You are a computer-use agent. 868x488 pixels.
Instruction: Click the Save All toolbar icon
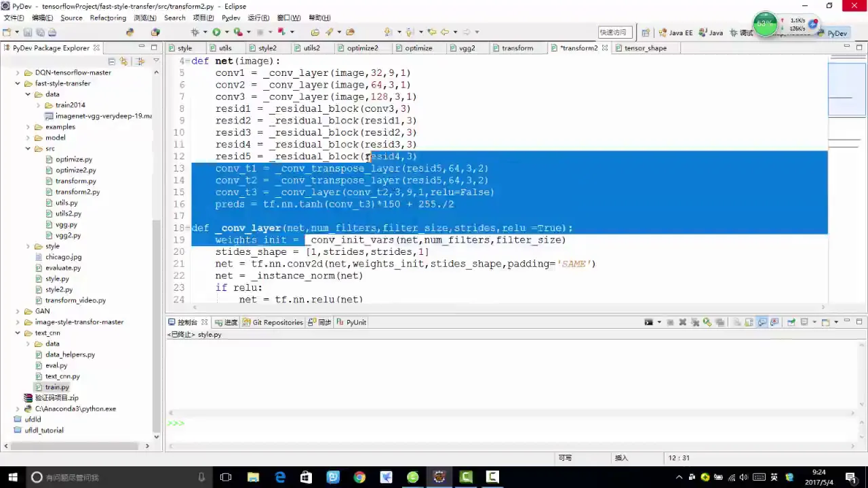[x=40, y=32]
